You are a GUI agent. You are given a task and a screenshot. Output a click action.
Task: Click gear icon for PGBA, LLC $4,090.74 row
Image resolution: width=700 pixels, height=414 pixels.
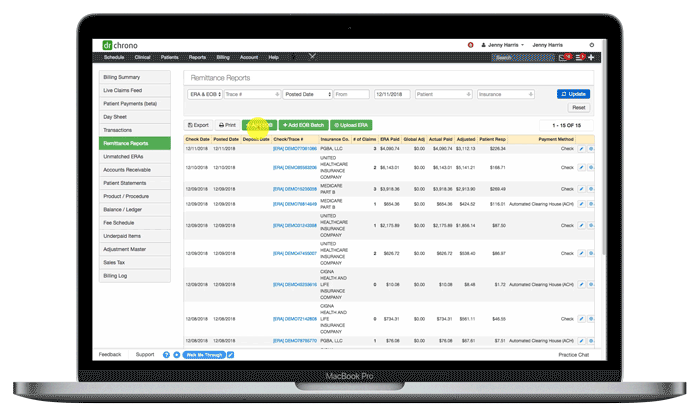coord(591,149)
